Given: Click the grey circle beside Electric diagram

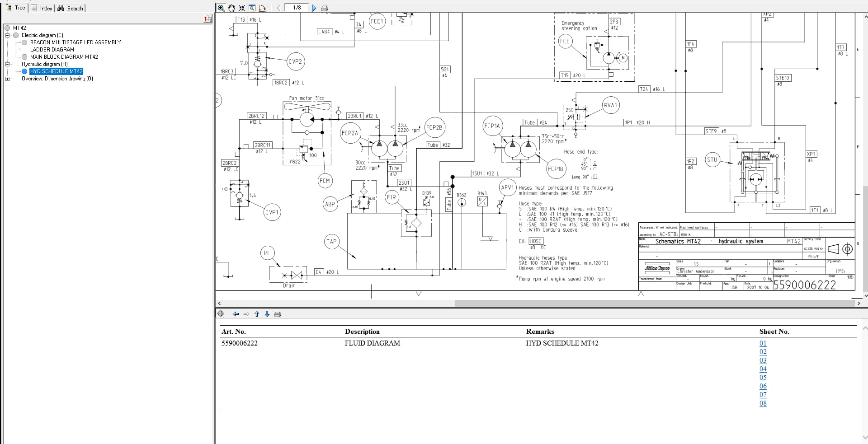Looking at the screenshot, I should coord(16,35).
